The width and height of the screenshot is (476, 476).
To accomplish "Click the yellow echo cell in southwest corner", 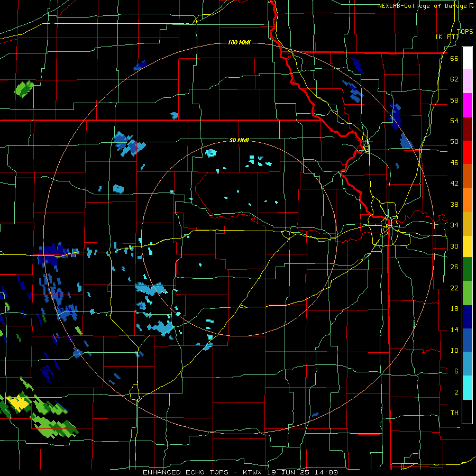I will point(19,403).
